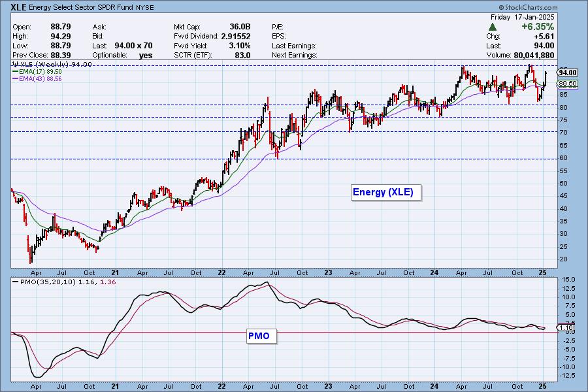588x392 pixels.
Task: Click the 45 price axis label
Action: click(x=563, y=196)
